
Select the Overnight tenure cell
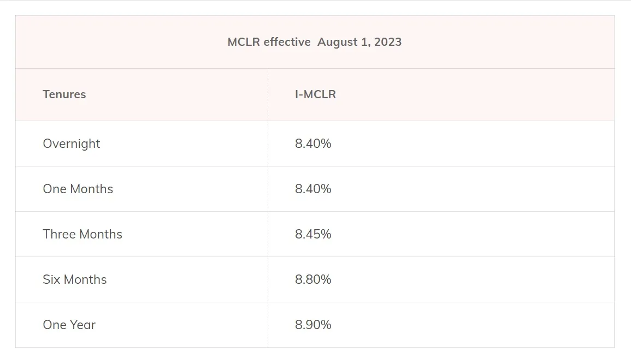[72, 144]
